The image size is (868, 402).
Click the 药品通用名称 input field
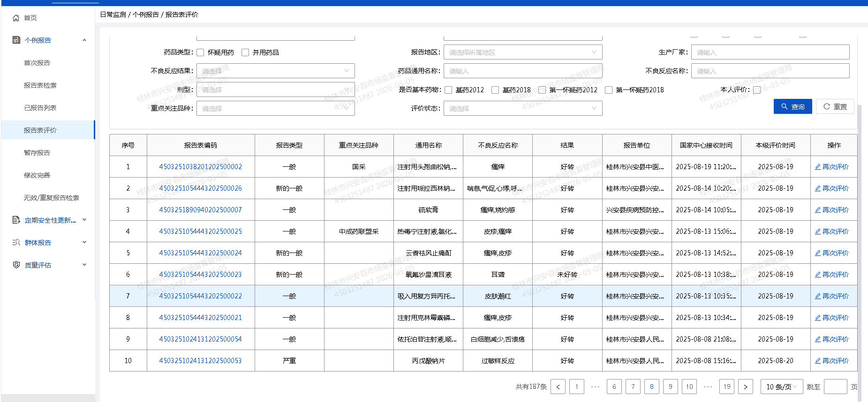522,71
